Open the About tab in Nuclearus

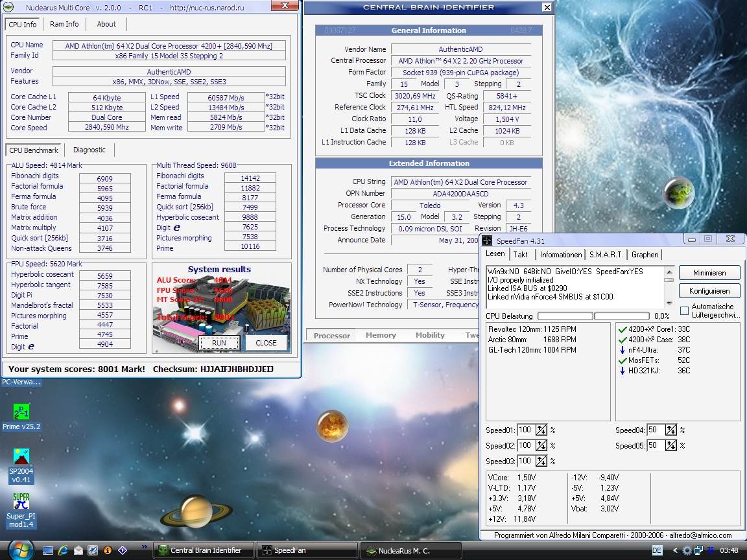click(106, 24)
